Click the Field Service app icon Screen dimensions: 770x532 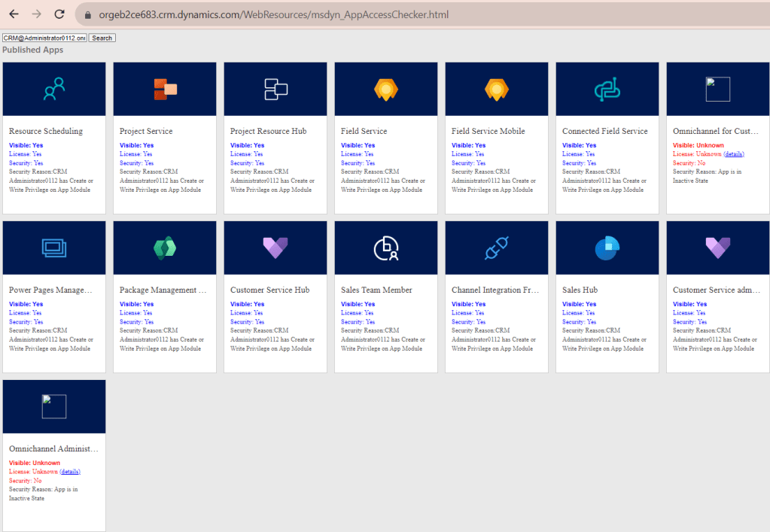click(386, 89)
